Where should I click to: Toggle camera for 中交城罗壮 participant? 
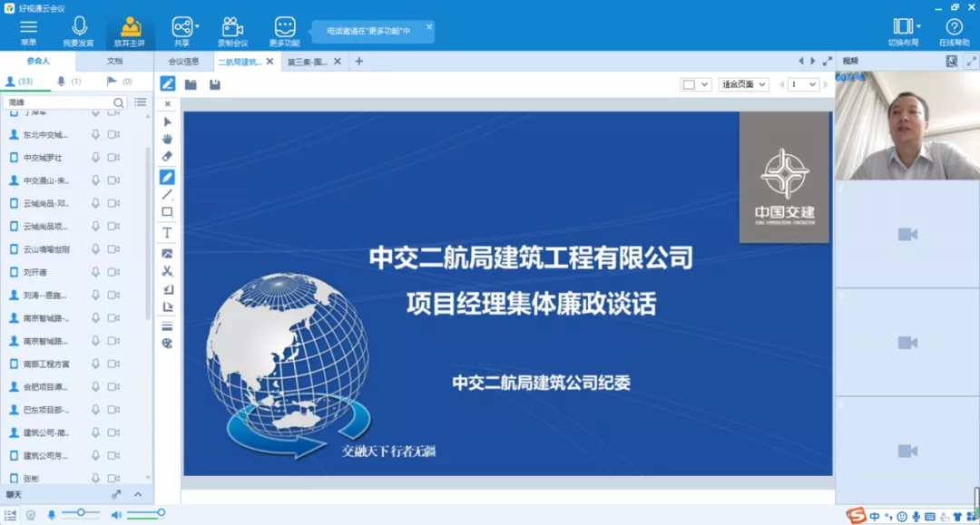click(x=113, y=158)
